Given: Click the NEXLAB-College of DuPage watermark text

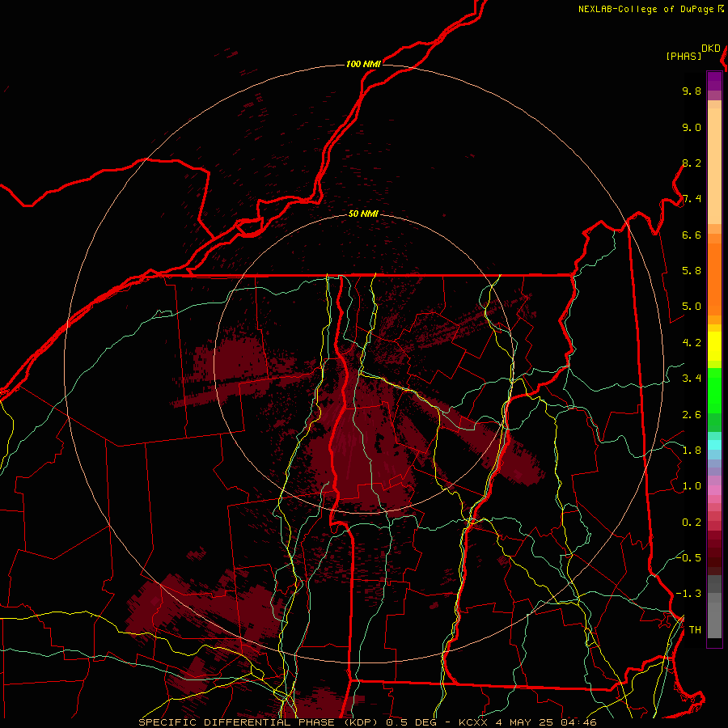Looking at the screenshot, I should (646, 9).
